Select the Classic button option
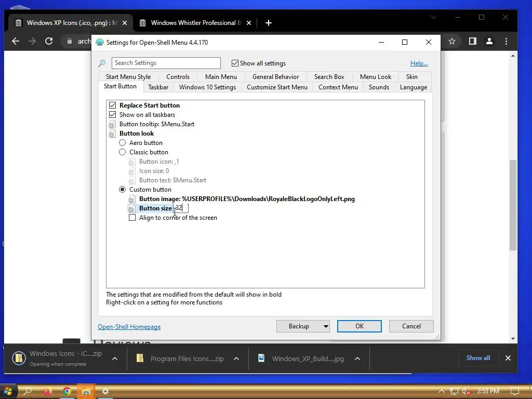 (122, 152)
